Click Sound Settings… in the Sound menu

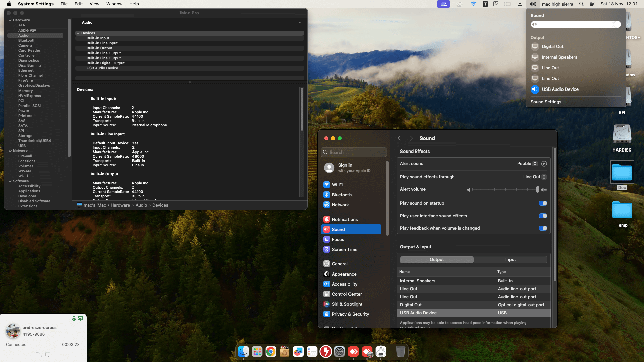[x=548, y=102]
